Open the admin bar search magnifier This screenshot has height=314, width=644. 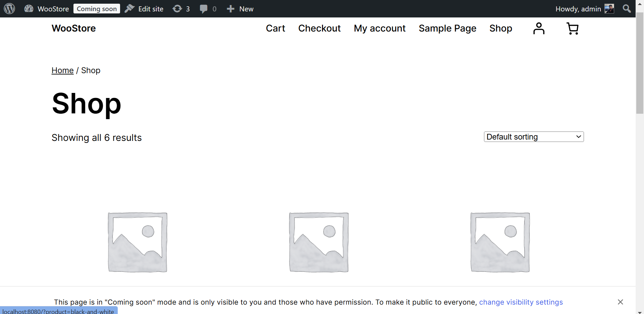point(627,9)
